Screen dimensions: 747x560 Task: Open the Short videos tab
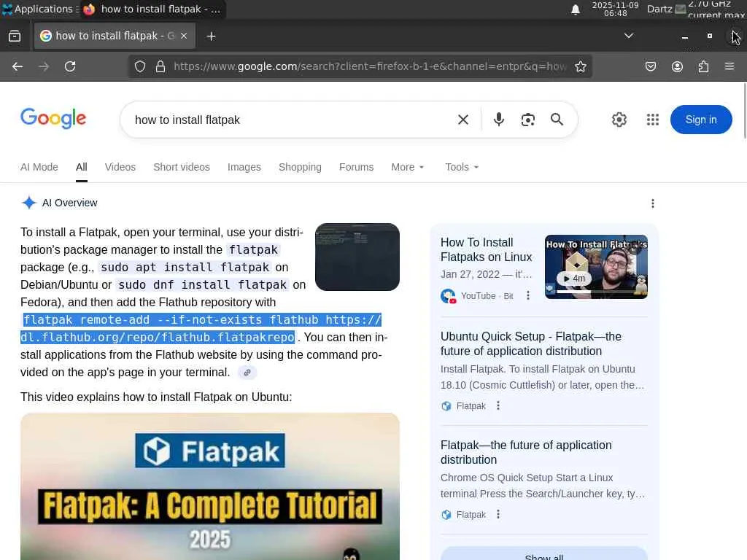(182, 167)
